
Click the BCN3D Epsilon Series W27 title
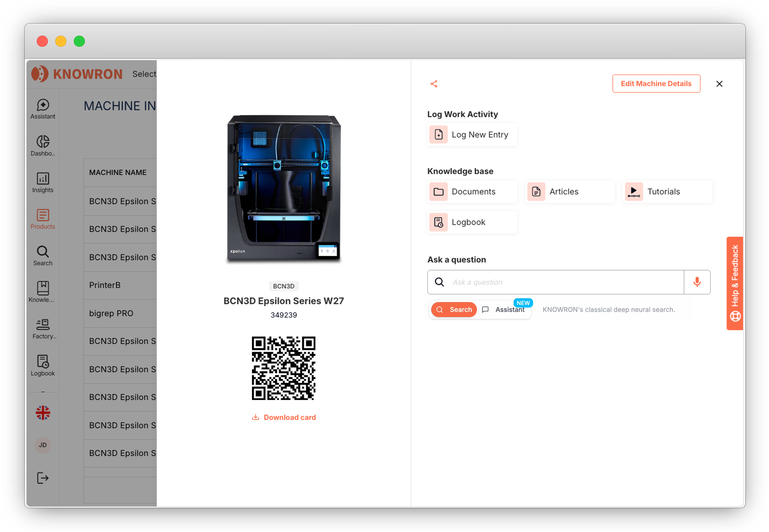coord(284,301)
